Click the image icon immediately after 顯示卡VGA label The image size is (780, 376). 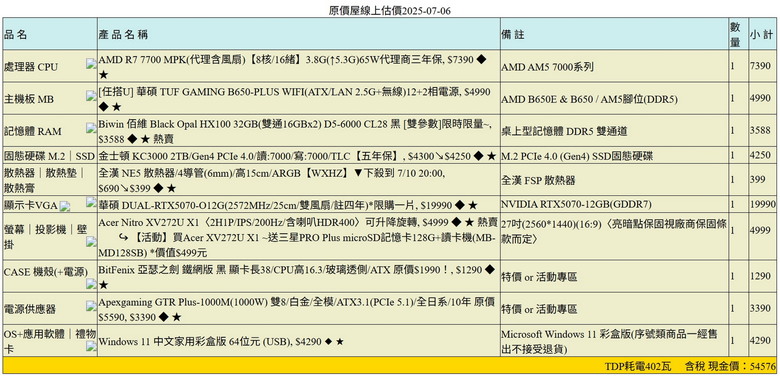coord(65,205)
